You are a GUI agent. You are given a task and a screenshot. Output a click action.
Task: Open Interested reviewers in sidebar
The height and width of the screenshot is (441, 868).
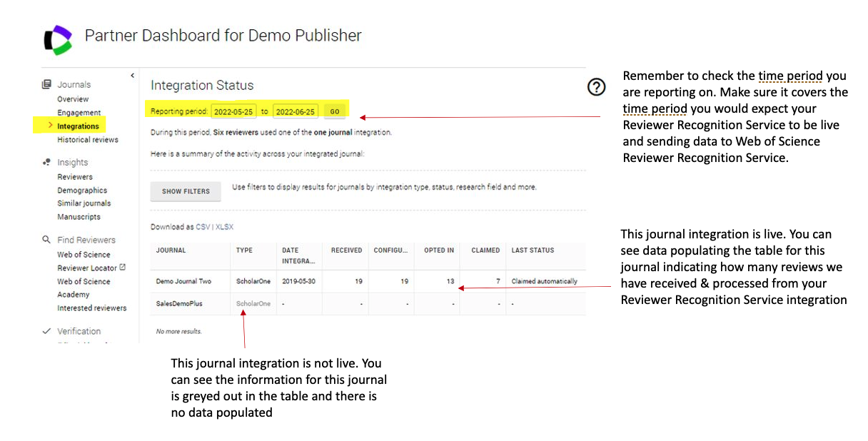point(92,308)
